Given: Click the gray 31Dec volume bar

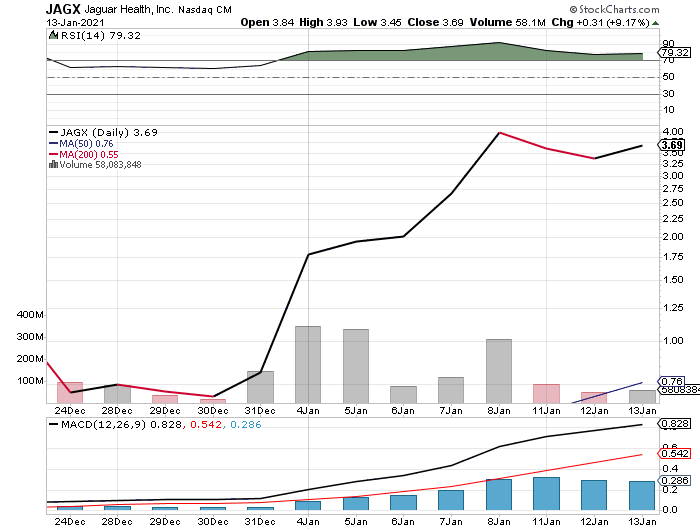Looking at the screenshot, I should point(260,387).
